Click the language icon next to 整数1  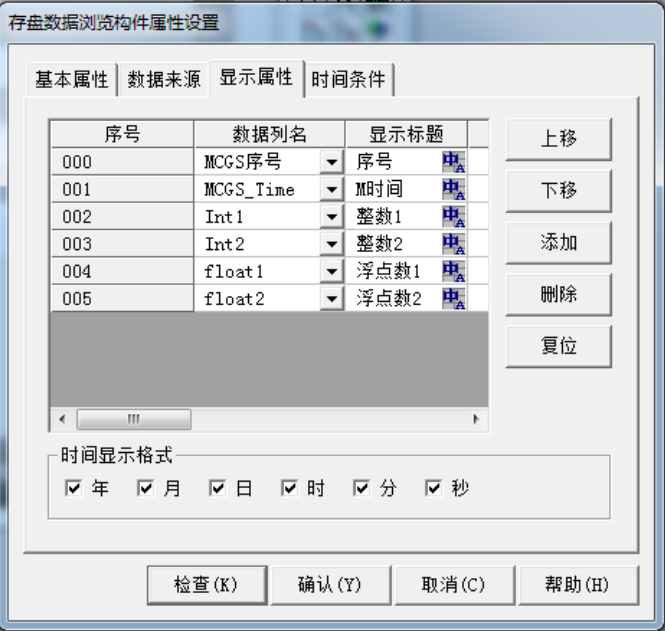pyautogui.click(x=454, y=216)
